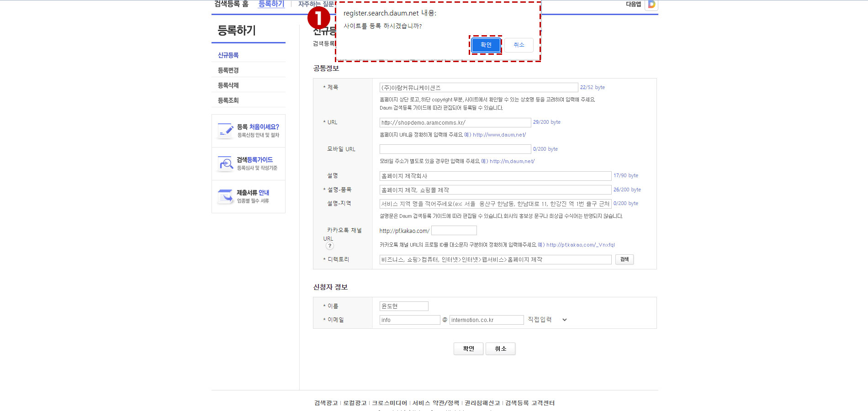Click the 검색 button beside directory field
This screenshot has width=868, height=411.
click(x=625, y=259)
